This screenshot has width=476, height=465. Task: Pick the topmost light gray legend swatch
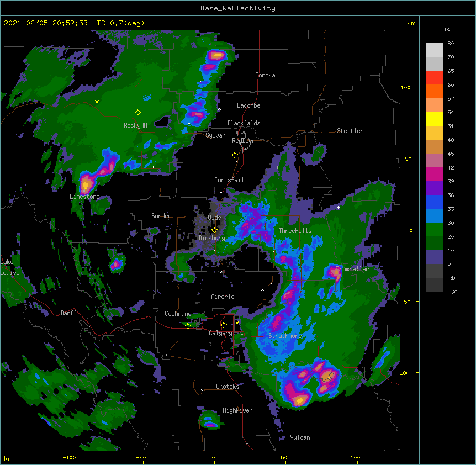(434, 50)
